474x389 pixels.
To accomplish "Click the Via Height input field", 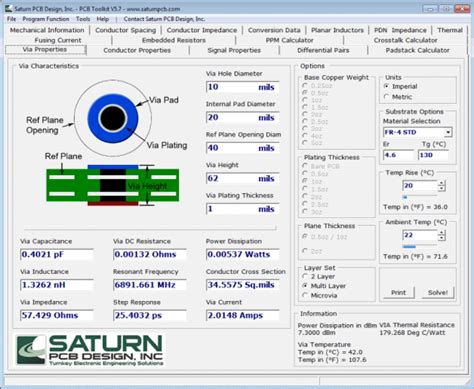I will click(242, 178).
